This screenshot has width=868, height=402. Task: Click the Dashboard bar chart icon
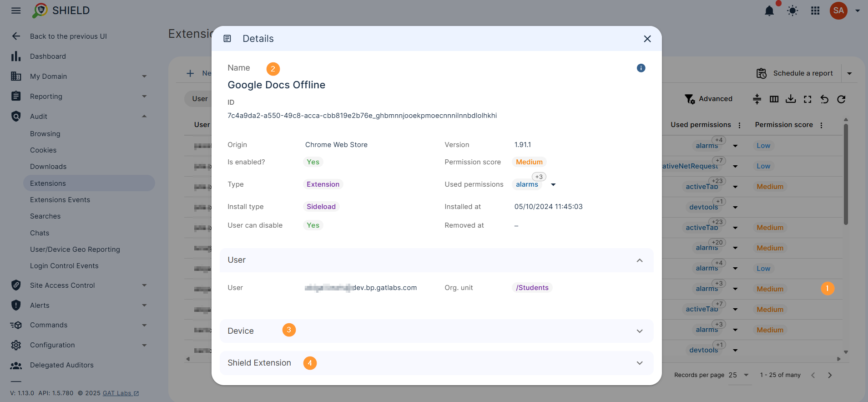point(16,56)
